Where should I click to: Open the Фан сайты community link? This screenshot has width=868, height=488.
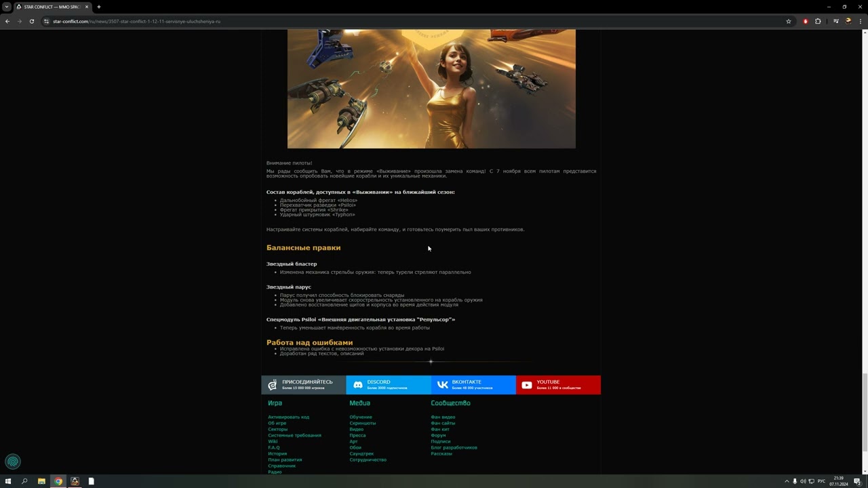(443, 423)
